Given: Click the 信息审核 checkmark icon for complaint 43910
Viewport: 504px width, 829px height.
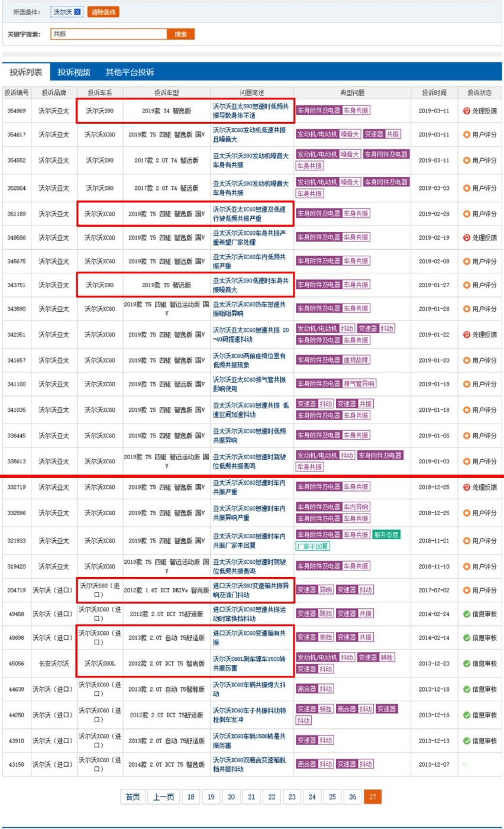Looking at the screenshot, I should (466, 740).
